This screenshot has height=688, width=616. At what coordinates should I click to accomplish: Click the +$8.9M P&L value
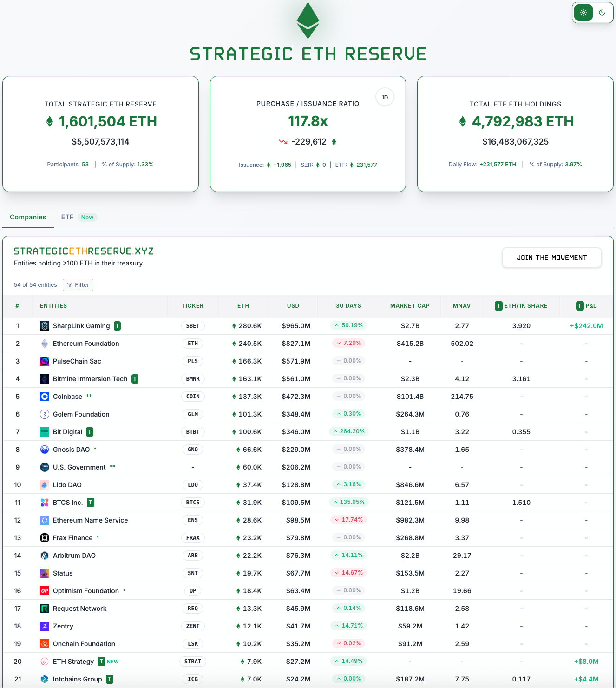click(x=586, y=662)
